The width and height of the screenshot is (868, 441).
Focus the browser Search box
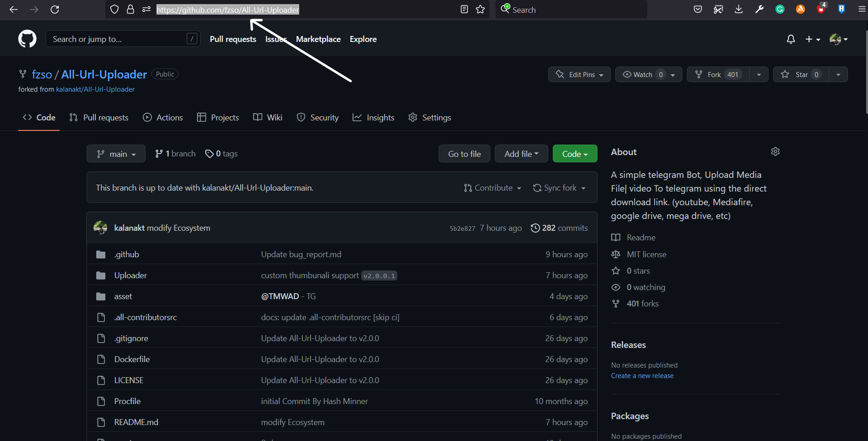click(571, 10)
